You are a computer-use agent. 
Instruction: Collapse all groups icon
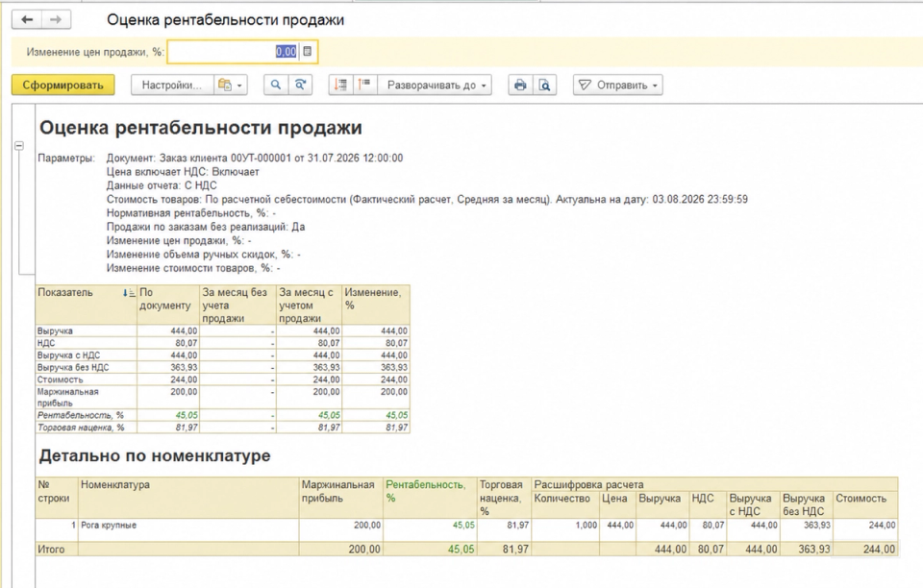340,86
